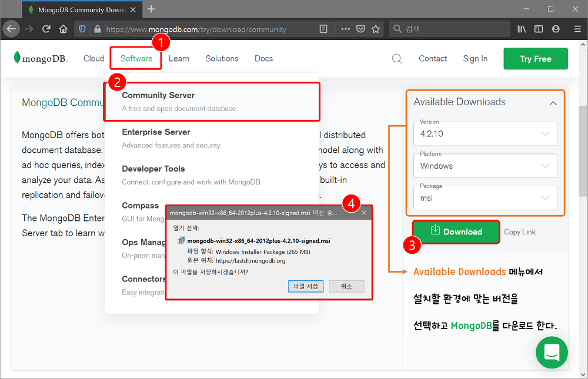
Task: Click scrollbar up arrow
Action: (583, 45)
